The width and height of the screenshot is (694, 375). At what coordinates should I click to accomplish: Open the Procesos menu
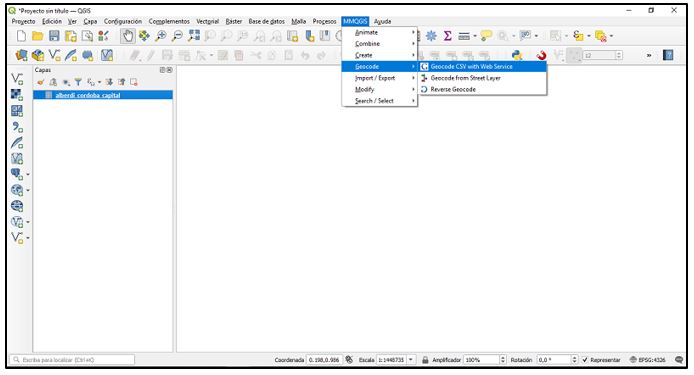pyautogui.click(x=324, y=21)
